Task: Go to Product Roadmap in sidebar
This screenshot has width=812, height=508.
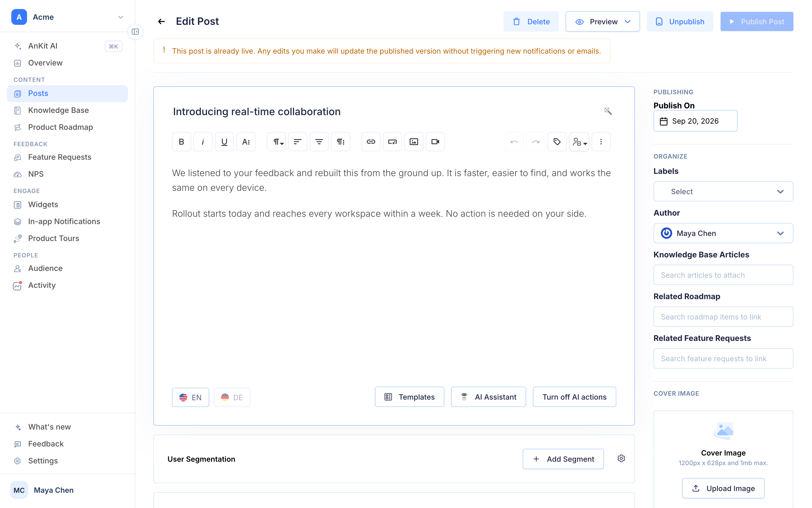Action: click(x=67, y=127)
